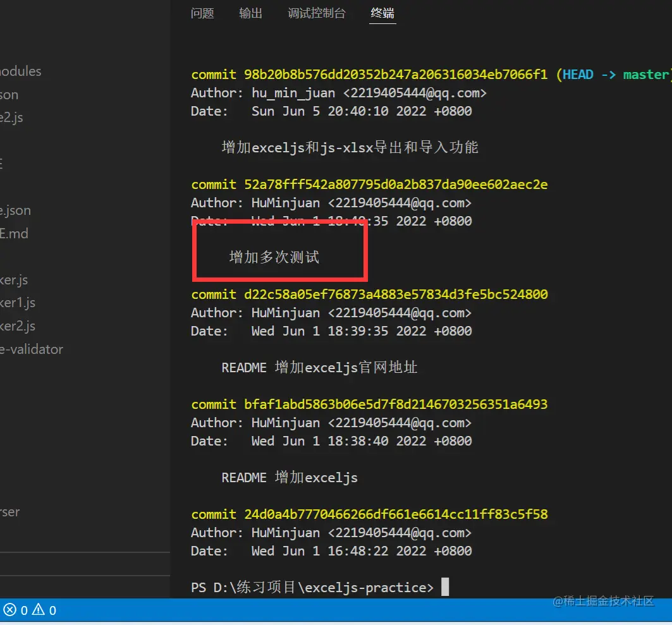Select the rser item in explorer

point(10,512)
